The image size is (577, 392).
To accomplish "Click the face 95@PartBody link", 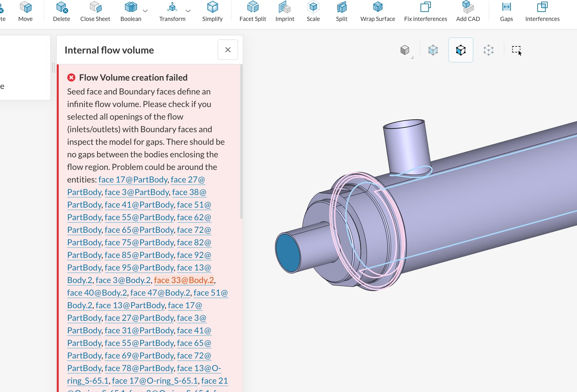I will [x=139, y=268].
